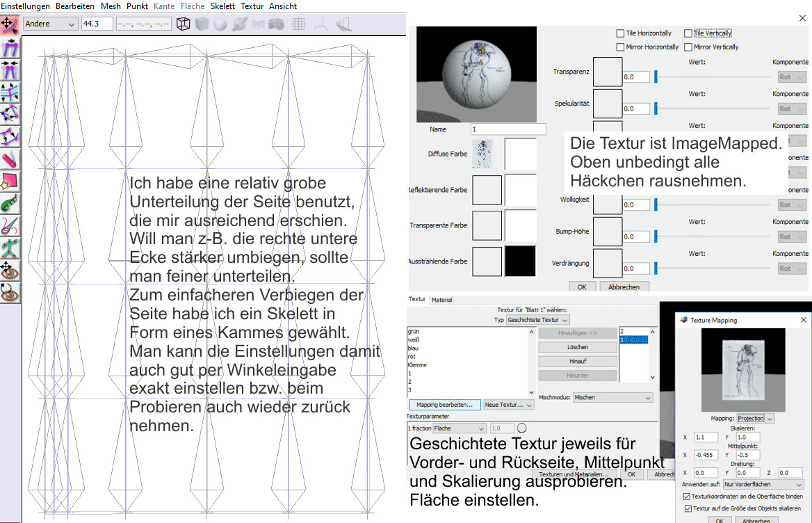The image size is (812, 523).
Task: Close the Texture Mapping dialog
Action: 803,320
